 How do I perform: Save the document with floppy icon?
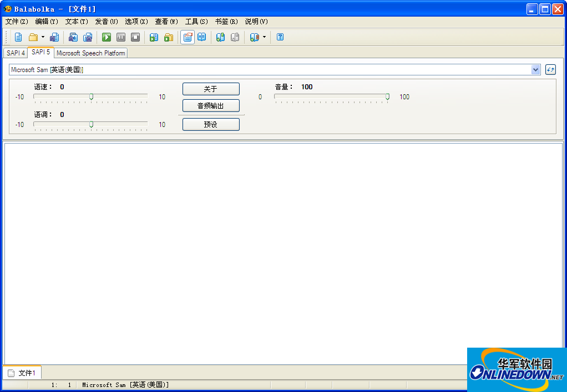54,37
